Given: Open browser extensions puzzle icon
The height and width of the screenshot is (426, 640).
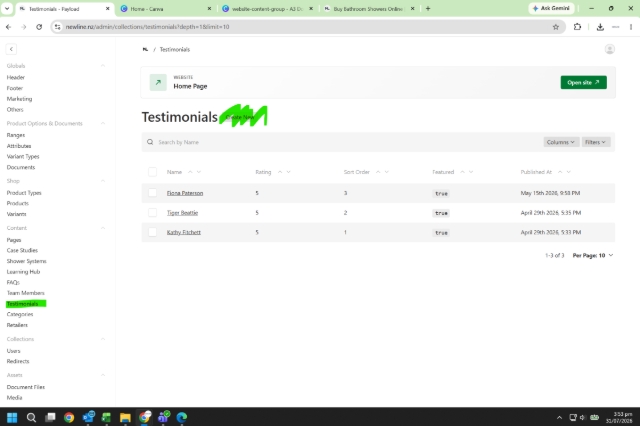Looking at the screenshot, I should (577, 27).
